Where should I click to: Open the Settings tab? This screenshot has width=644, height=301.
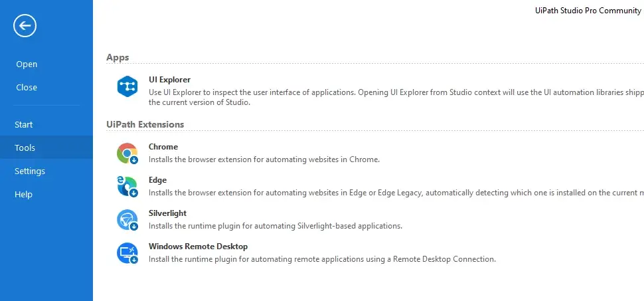click(46, 171)
